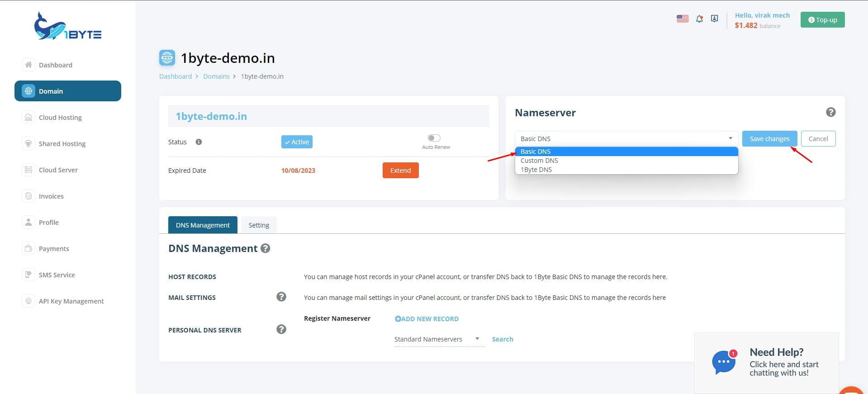Click Mail Settings help icon
868x394 pixels.
coord(281,297)
